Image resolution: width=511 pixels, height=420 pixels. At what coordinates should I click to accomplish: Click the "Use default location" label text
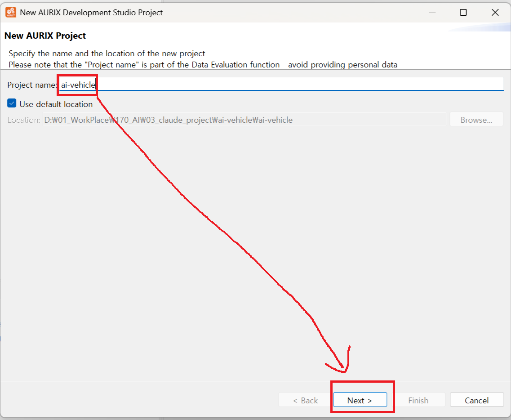point(56,104)
